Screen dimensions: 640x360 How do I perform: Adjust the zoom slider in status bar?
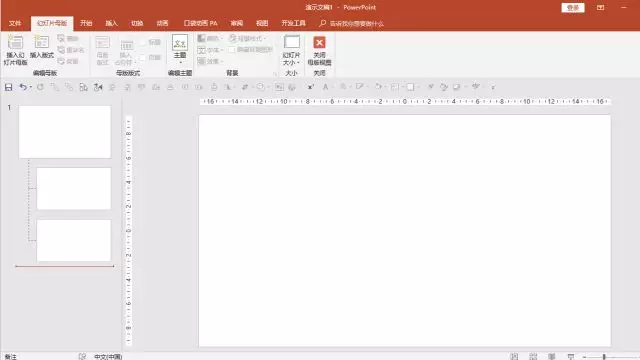pyautogui.click(x=604, y=357)
